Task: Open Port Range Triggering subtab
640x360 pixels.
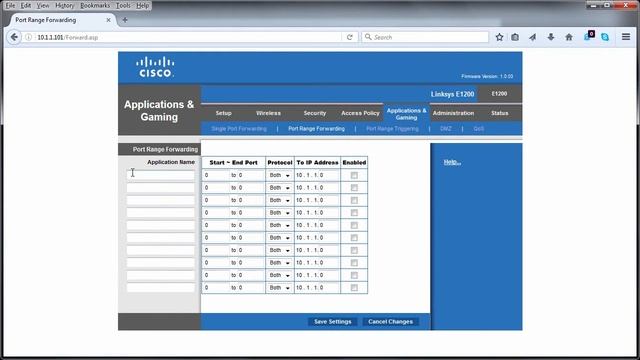Action: pos(392,129)
